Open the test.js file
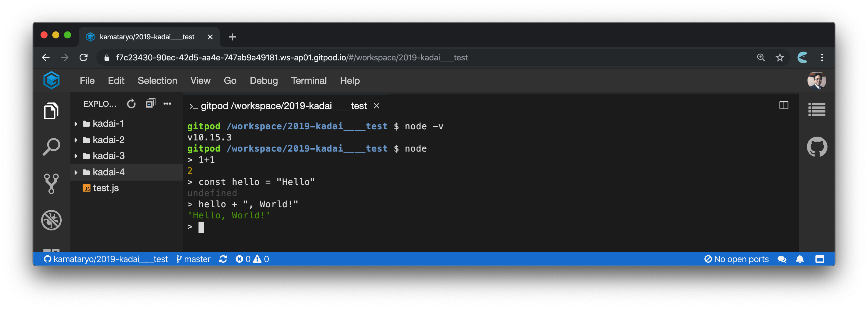The image size is (868, 309). coord(126,188)
